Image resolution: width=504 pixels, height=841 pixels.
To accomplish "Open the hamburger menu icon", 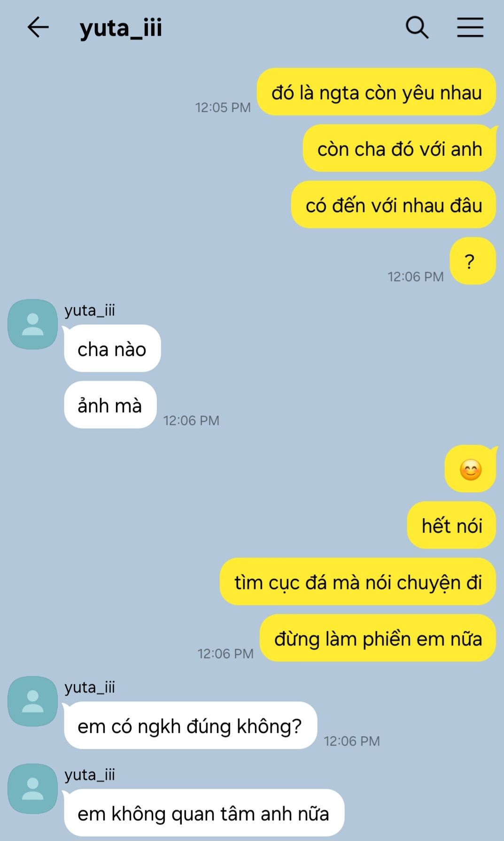I will 470,27.
